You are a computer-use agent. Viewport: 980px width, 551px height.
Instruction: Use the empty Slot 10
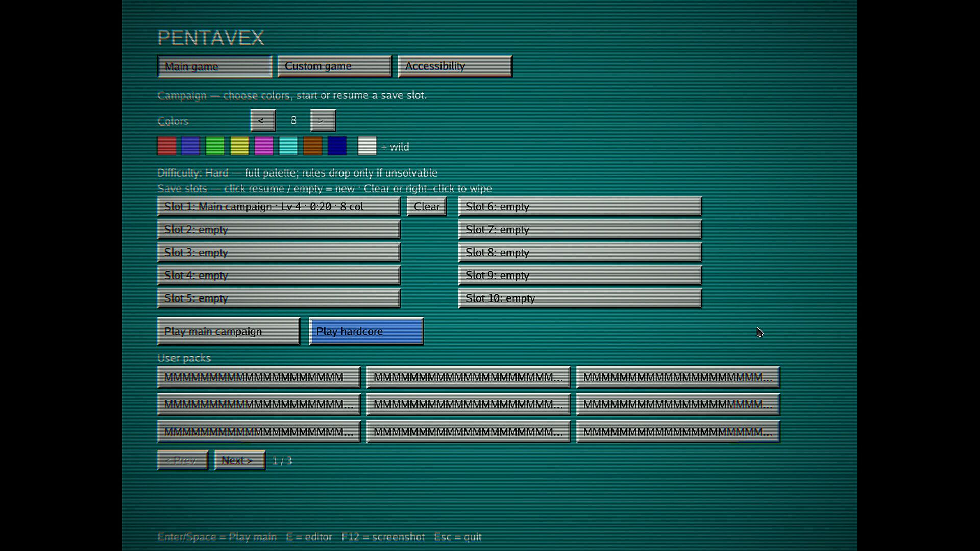tap(580, 298)
